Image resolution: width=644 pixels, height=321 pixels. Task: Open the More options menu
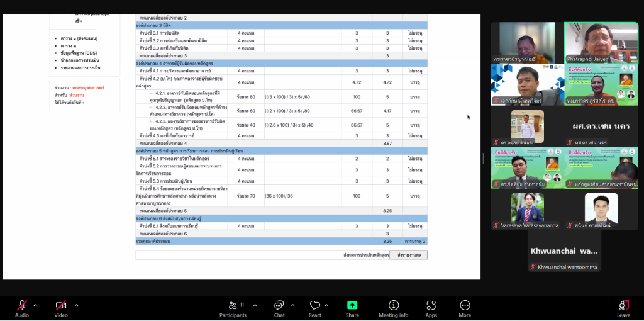pyautogui.click(x=465, y=308)
